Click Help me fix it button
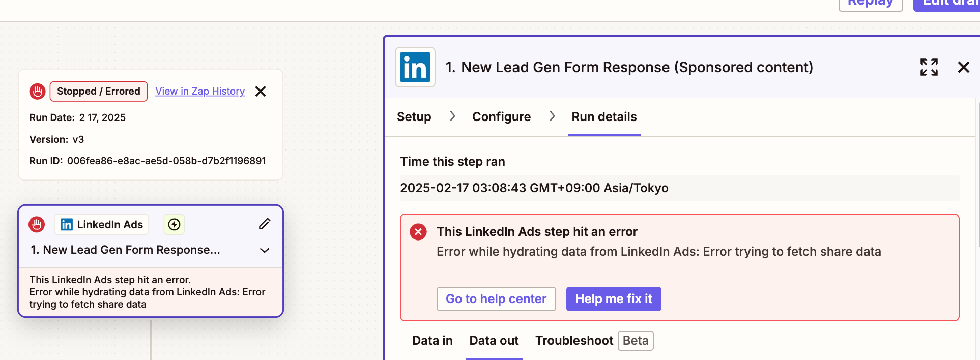This screenshot has width=980, height=360. tap(614, 299)
